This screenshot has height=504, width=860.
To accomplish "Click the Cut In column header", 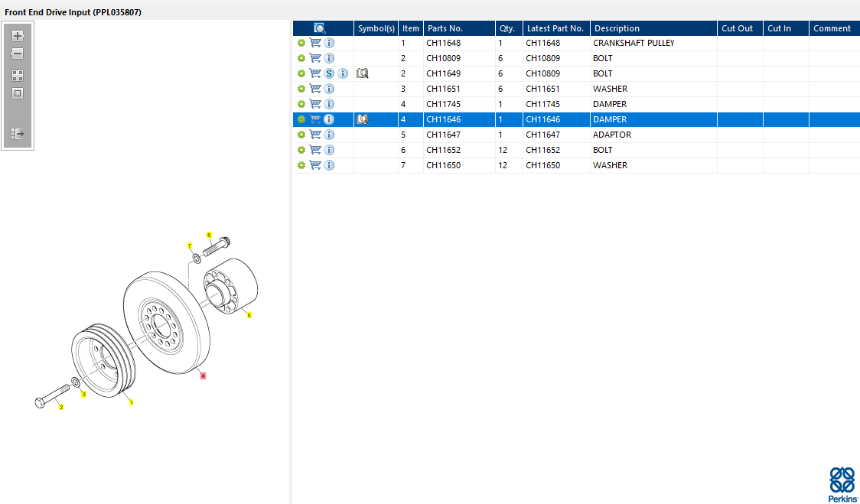I will (x=786, y=28).
